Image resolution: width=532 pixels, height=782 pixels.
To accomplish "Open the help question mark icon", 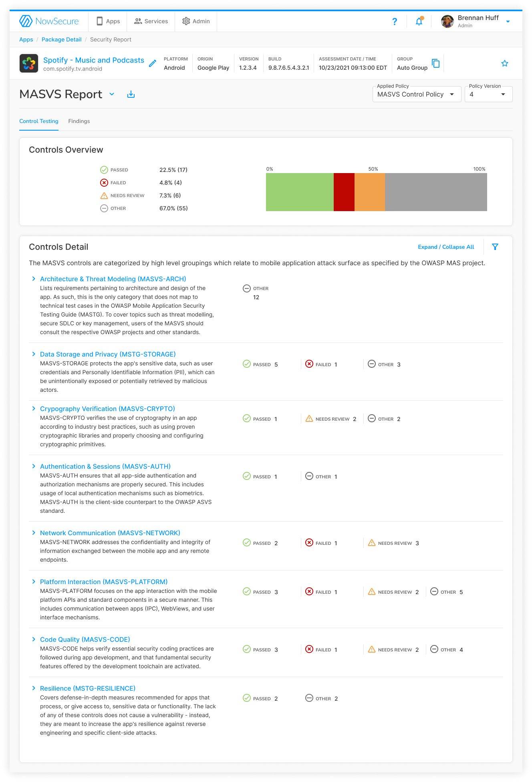I will point(395,22).
